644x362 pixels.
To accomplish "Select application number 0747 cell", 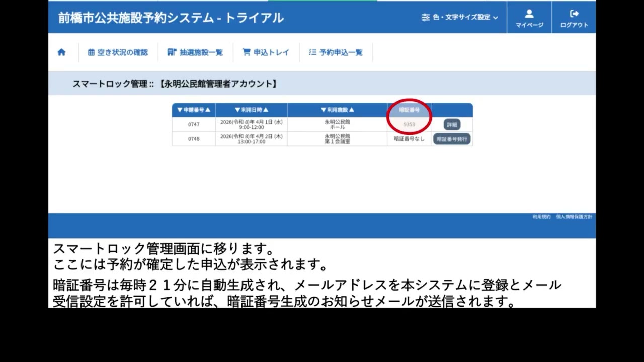I will click(x=194, y=124).
